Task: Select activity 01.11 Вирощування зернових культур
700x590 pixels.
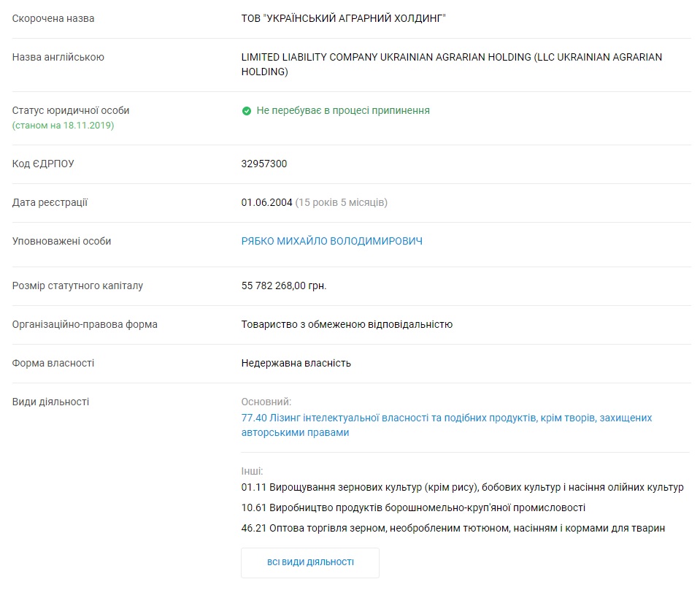Action: click(462, 487)
